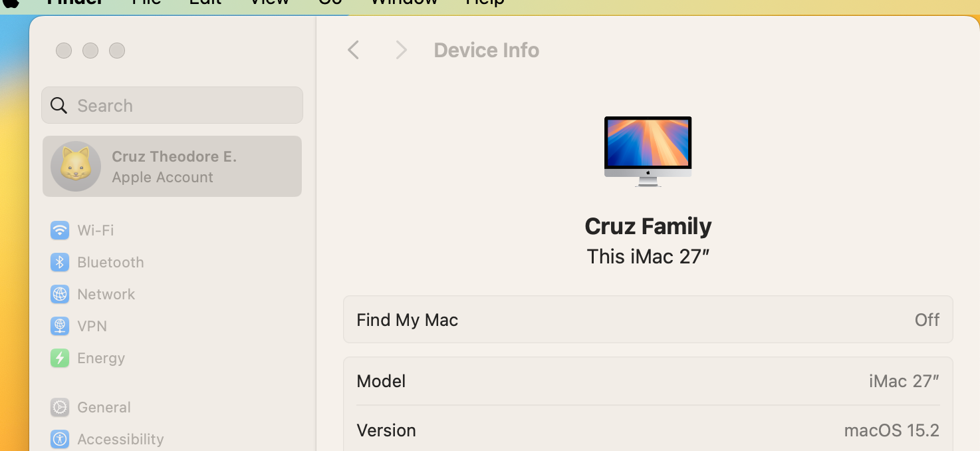
Task: Select the General gear icon
Action: pyautogui.click(x=60, y=407)
